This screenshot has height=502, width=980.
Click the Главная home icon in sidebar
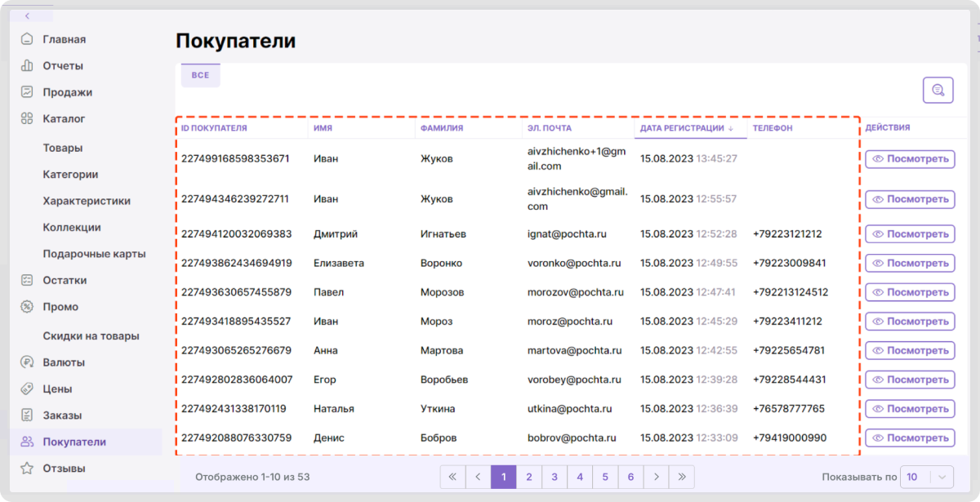click(27, 39)
